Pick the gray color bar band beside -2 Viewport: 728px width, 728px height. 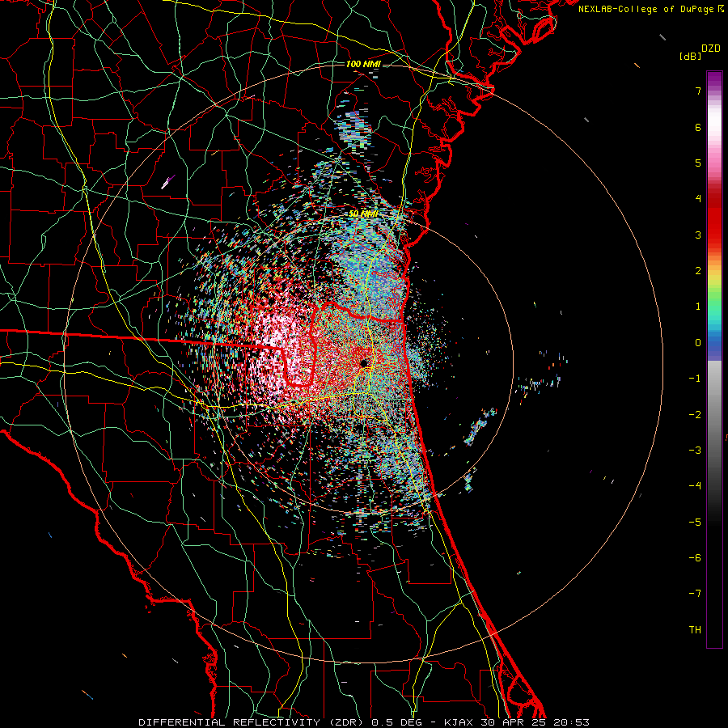click(714, 415)
